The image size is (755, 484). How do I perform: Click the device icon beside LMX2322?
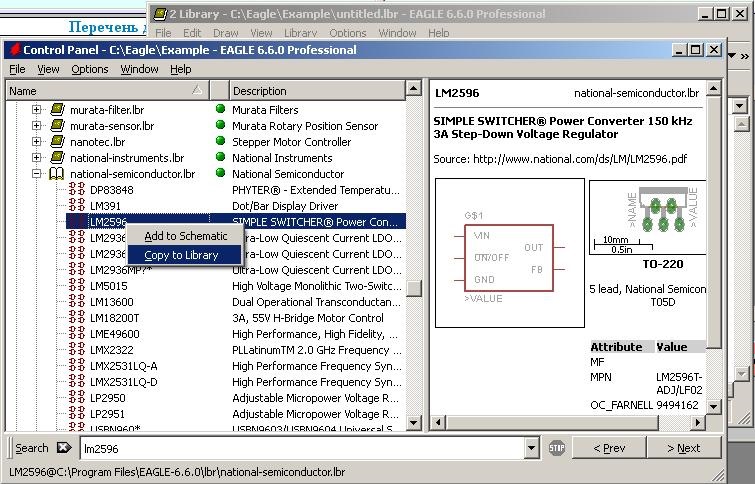(x=77, y=349)
